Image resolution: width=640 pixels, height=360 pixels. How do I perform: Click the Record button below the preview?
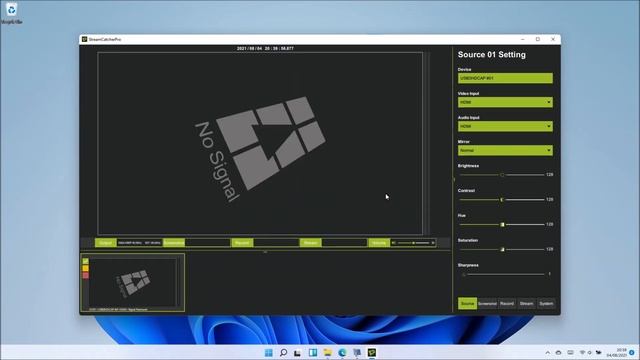pyautogui.click(x=242, y=243)
